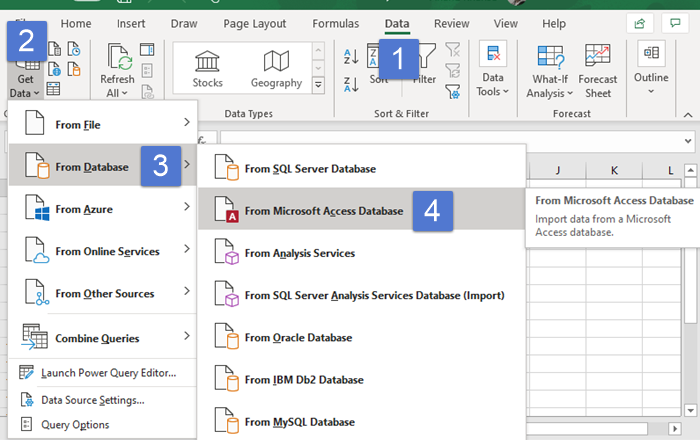Choose From Oracle Database

(x=362, y=336)
